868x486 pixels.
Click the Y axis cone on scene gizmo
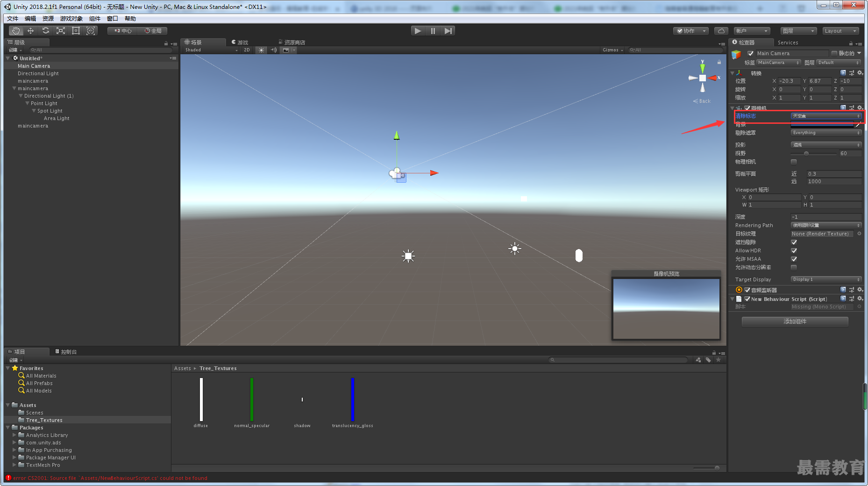tap(702, 68)
